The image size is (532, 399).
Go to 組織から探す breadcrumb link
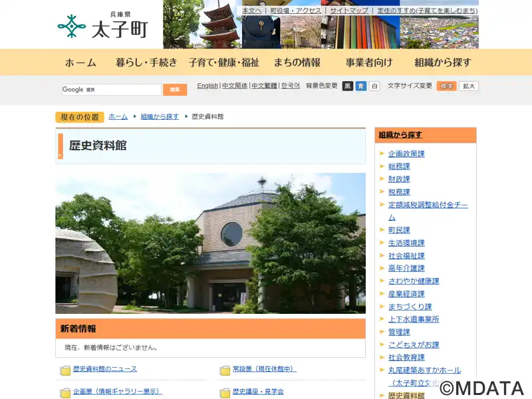click(x=160, y=116)
